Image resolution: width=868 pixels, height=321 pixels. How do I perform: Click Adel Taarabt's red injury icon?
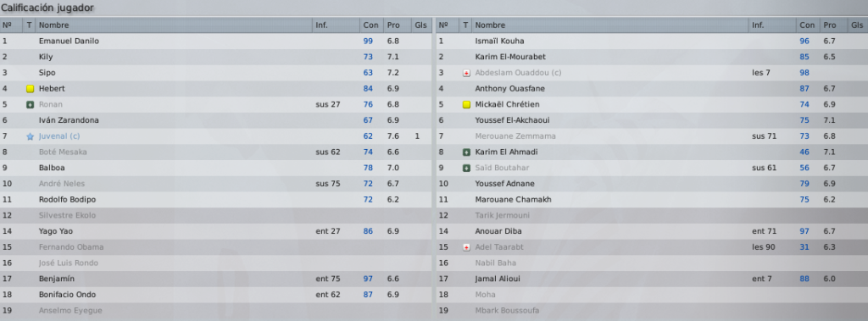(x=466, y=247)
